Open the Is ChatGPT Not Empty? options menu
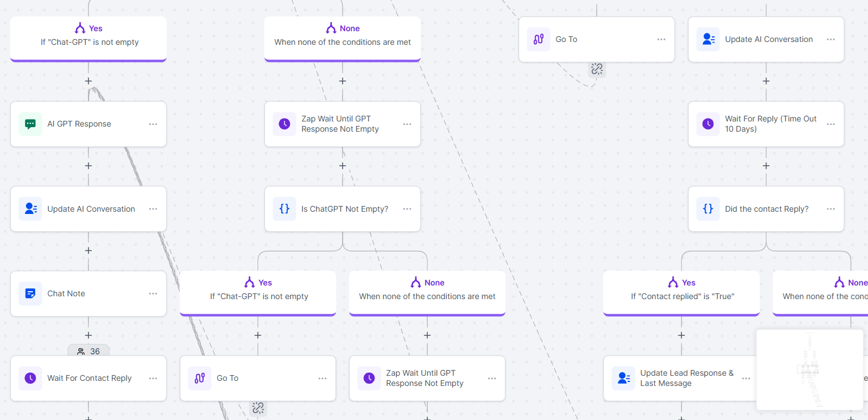 [407, 209]
